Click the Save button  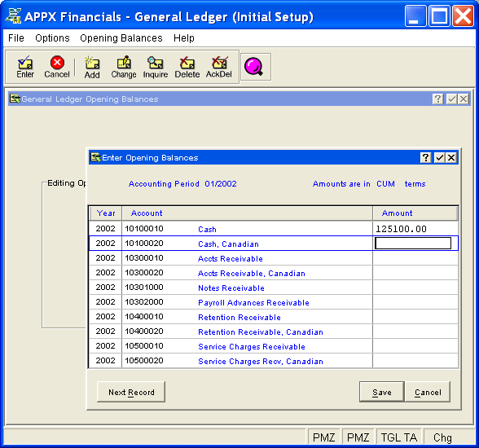(x=382, y=392)
